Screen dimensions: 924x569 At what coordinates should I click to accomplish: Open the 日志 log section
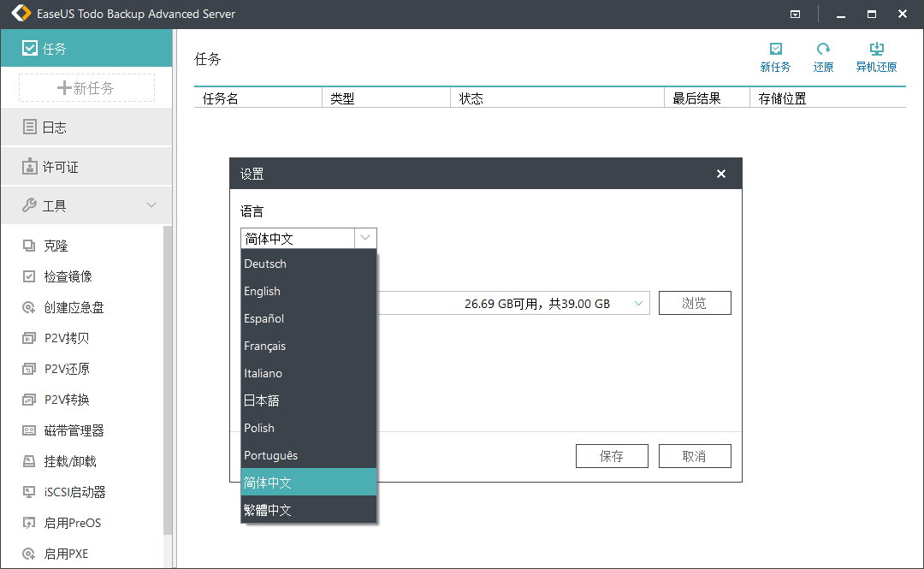pos(86,127)
